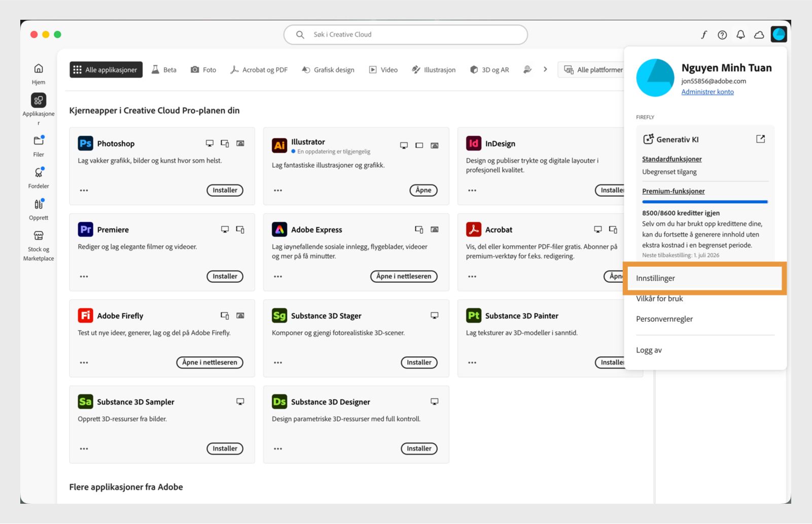Install Substance 3D Designer
Screen dimensions: 812x524
point(419,449)
